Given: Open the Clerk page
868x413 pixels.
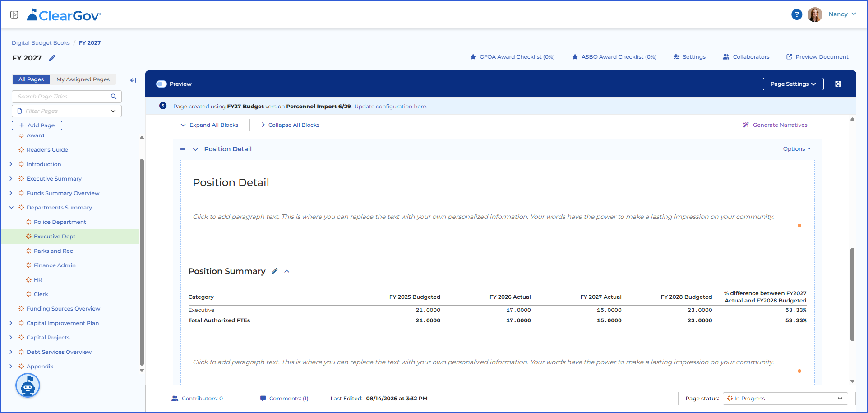Looking at the screenshot, I should 41,294.
